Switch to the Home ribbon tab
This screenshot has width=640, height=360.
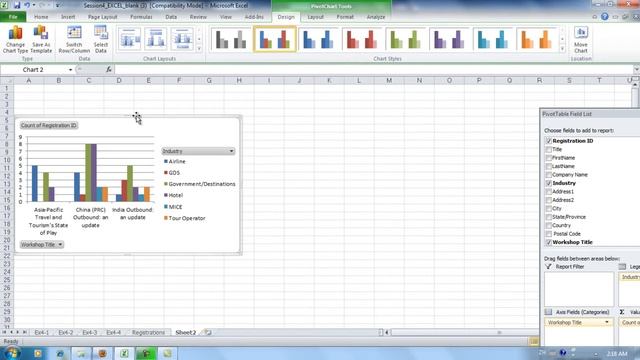click(41, 17)
